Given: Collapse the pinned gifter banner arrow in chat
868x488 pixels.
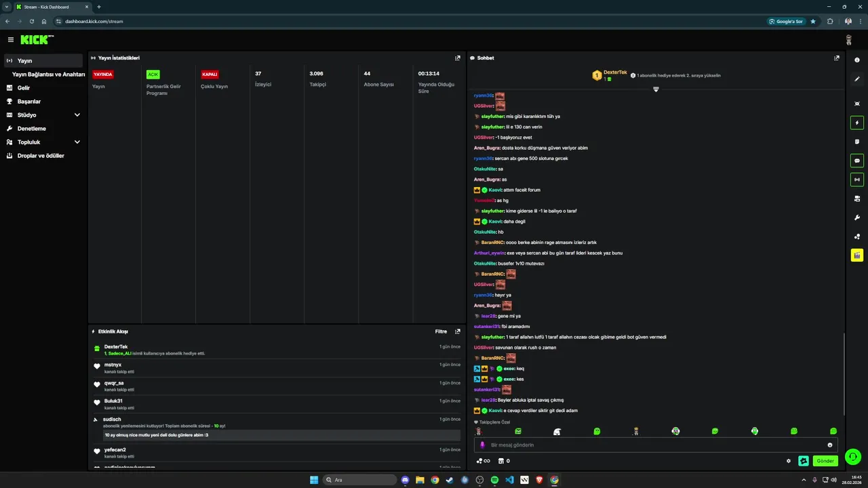Looking at the screenshot, I should (656, 89).
